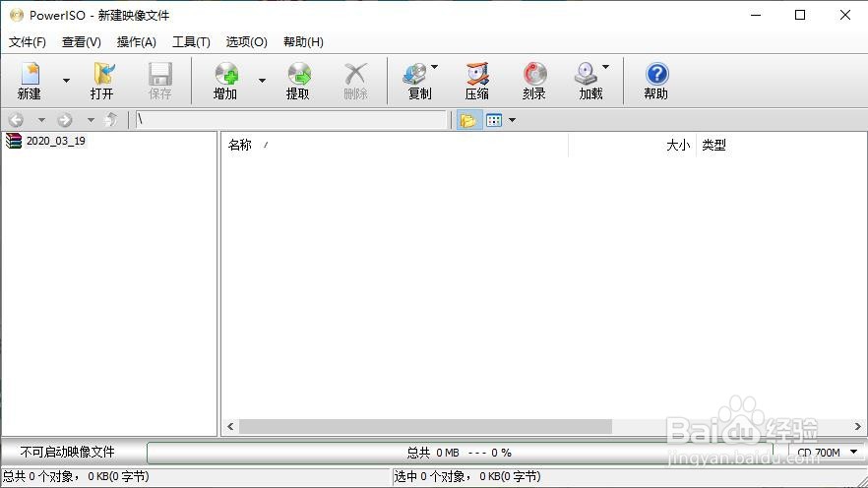
Task: Toggle the folder tree pane icon
Action: point(467,120)
